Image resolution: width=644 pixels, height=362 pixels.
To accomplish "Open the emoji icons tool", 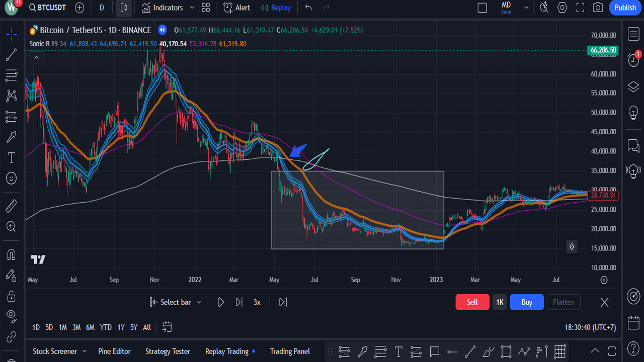I will pos(12,178).
